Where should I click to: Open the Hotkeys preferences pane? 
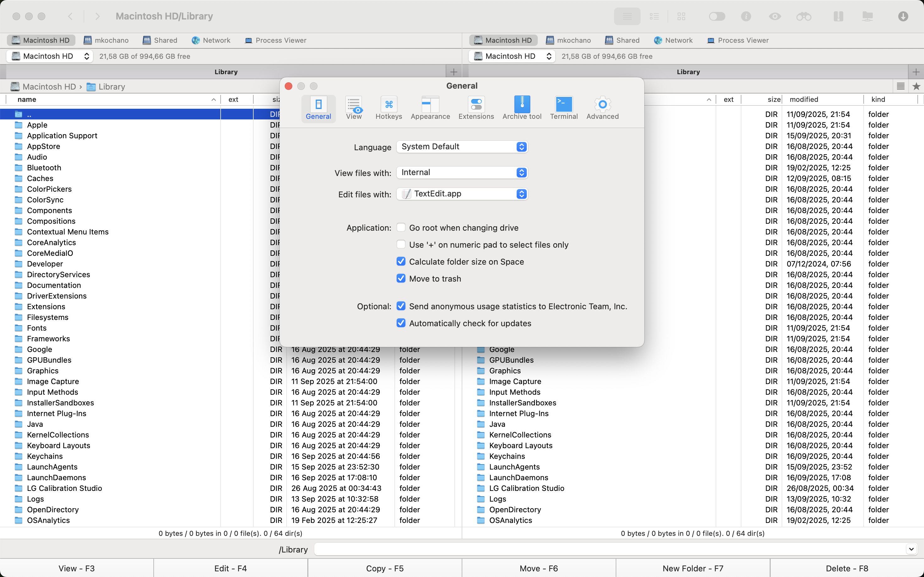[x=388, y=108]
